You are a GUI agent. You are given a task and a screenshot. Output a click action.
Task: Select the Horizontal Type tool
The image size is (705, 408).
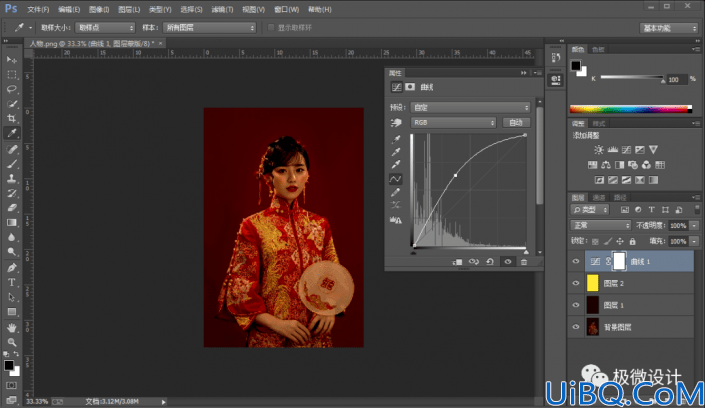point(12,282)
